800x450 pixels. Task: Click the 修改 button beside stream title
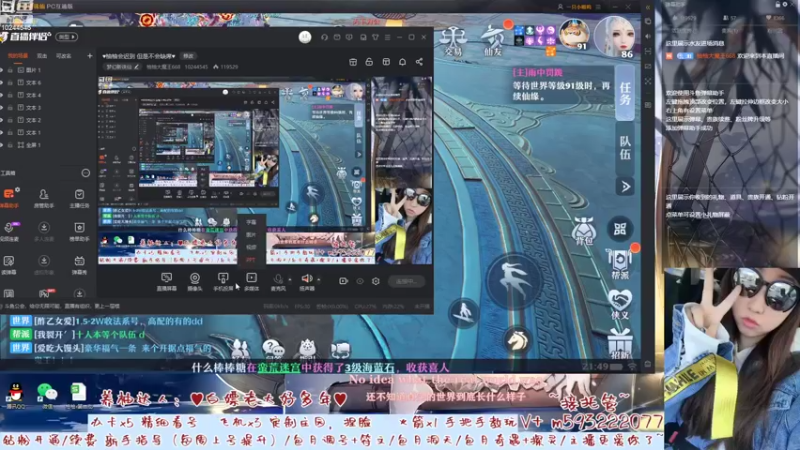pos(188,56)
